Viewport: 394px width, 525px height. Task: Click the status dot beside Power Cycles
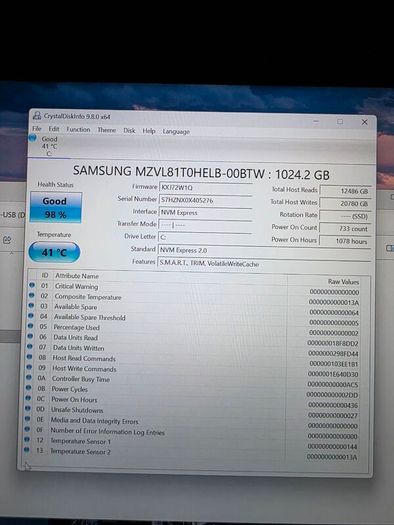(x=29, y=388)
